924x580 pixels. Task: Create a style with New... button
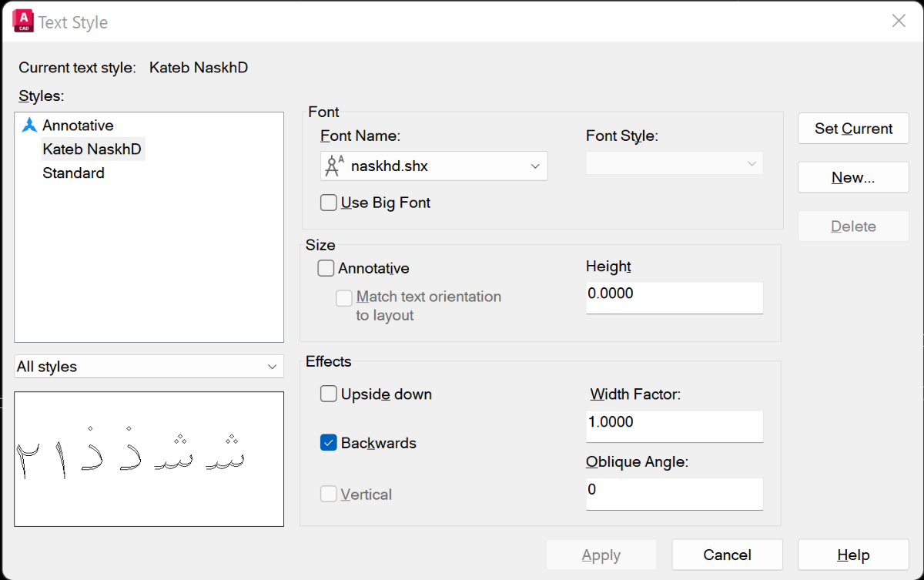coord(853,177)
